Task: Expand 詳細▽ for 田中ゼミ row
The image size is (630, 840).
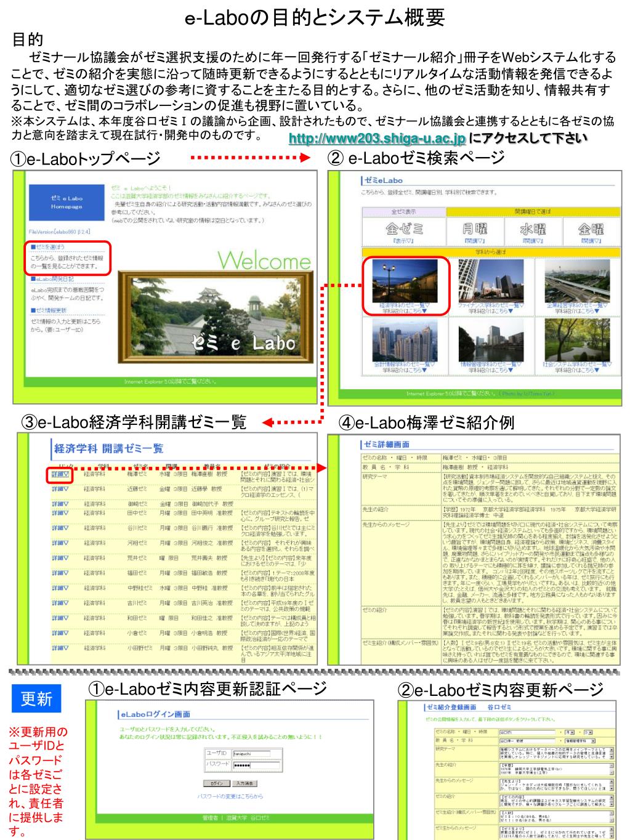Action: [60, 513]
